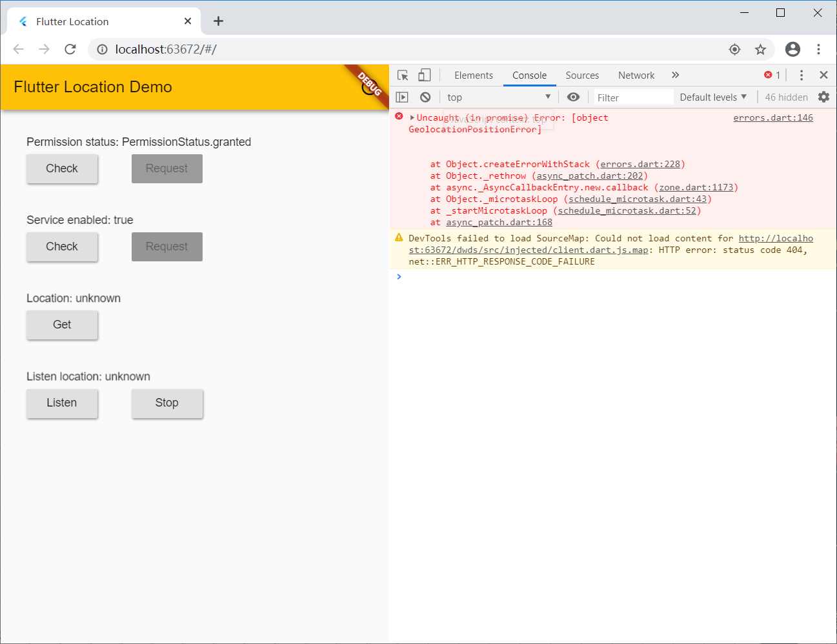
Task: Select the inspect element cursor icon
Action: [x=402, y=75]
